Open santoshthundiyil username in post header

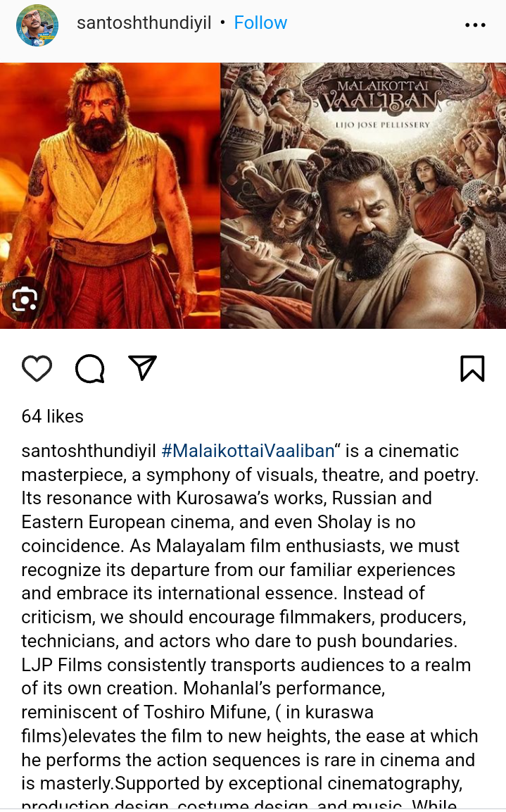[x=144, y=23]
